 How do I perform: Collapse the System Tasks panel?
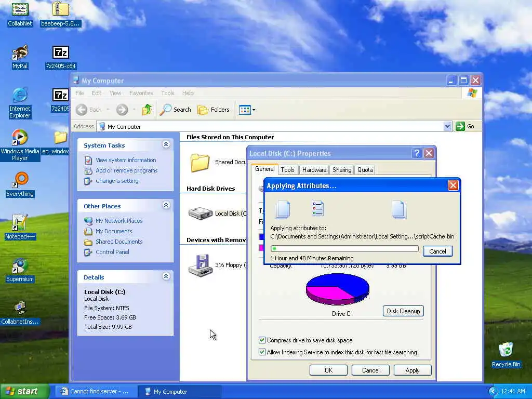pyautogui.click(x=166, y=144)
